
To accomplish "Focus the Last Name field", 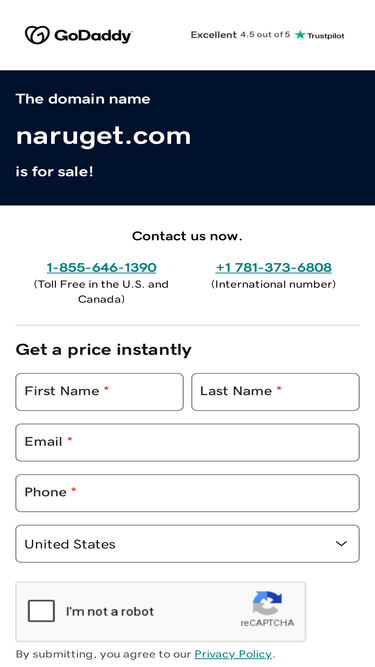I will (275, 392).
